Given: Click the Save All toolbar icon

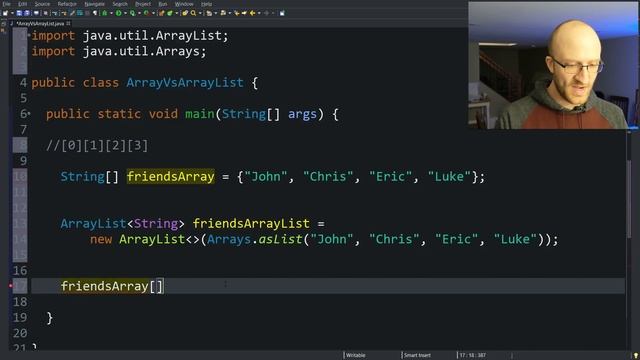Looking at the screenshot, I should pos(27,13).
